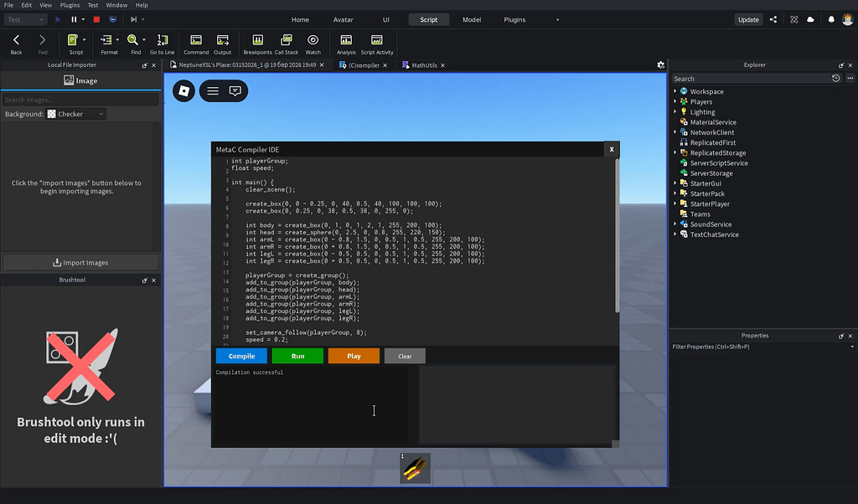
Task: Open the in-game chat bubble icon
Action: tap(235, 90)
